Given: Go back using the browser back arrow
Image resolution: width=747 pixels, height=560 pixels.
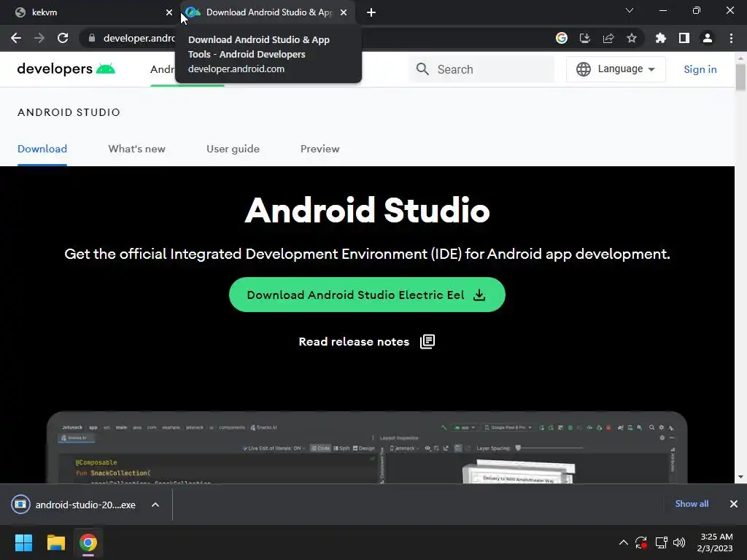Looking at the screenshot, I should 16,38.
